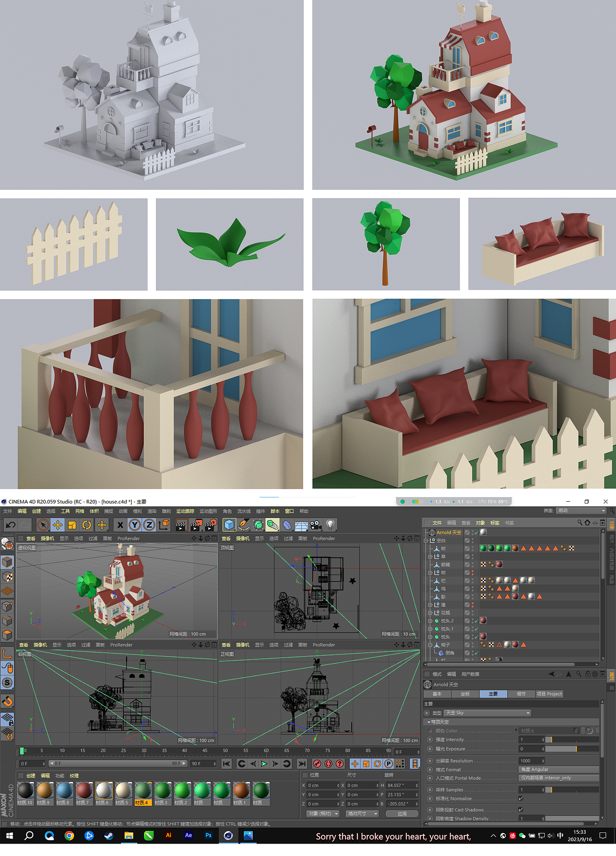Select the texture mode checkered cube icon
The width and height of the screenshot is (616, 856).
7,577
